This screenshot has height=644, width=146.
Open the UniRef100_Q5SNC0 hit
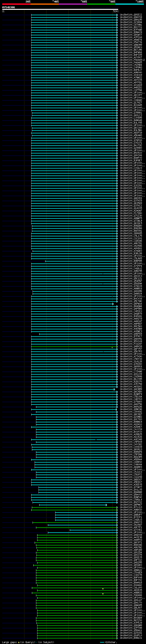(x=131, y=47)
